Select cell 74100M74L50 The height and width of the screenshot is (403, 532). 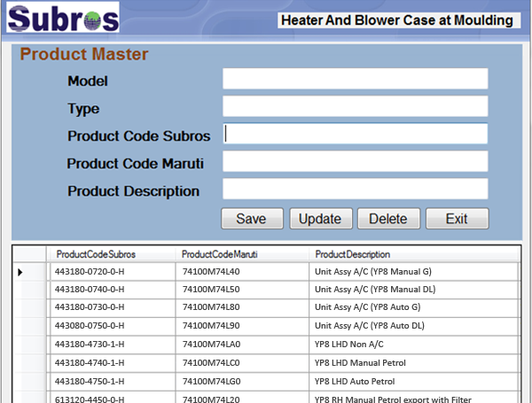pyautogui.click(x=242, y=290)
